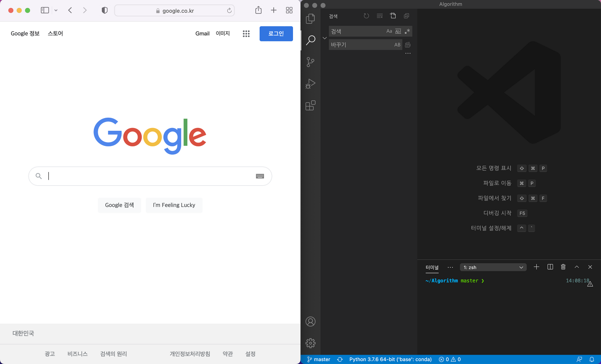Toggle Match Case in the search field

point(389,31)
